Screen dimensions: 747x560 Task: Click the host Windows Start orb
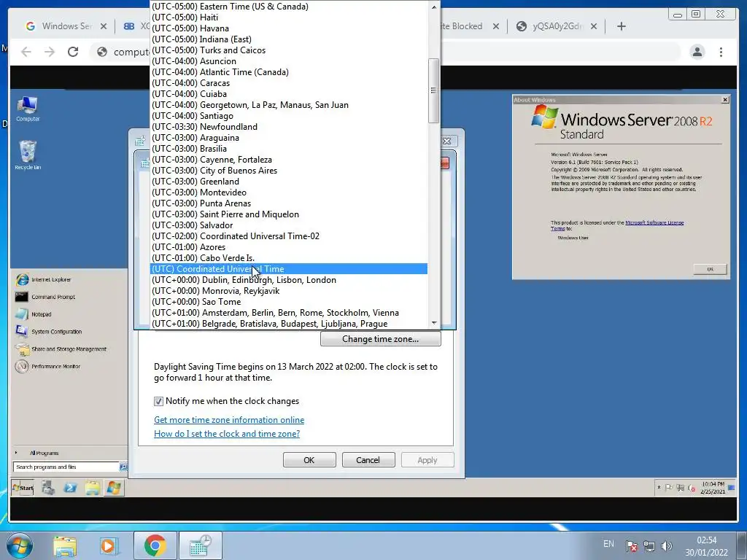pyautogui.click(x=19, y=545)
